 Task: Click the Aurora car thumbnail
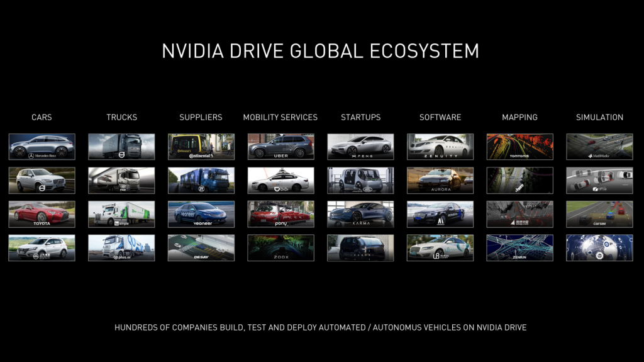(x=440, y=180)
